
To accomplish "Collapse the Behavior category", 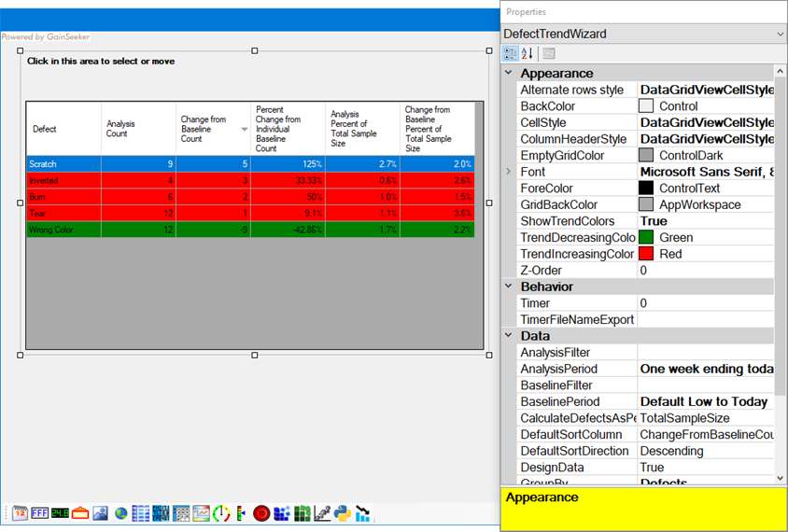I will click(x=509, y=287).
